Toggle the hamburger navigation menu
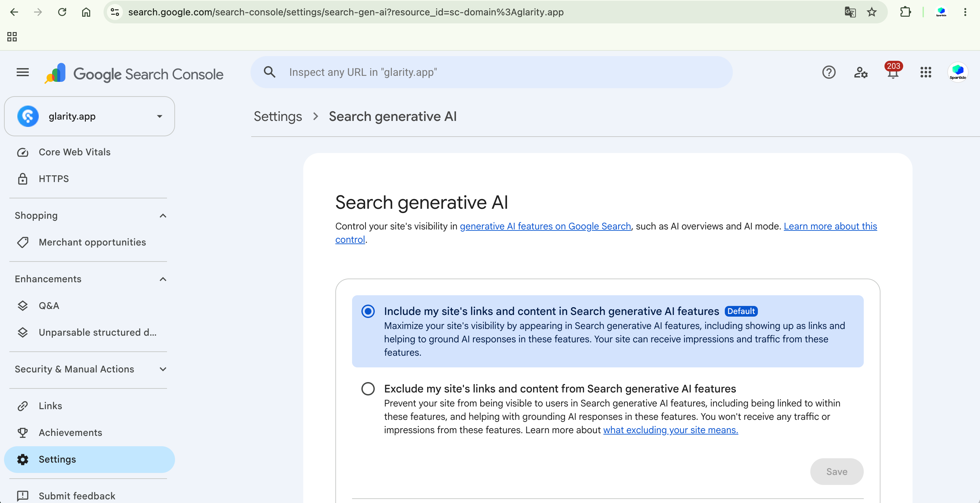 23,72
